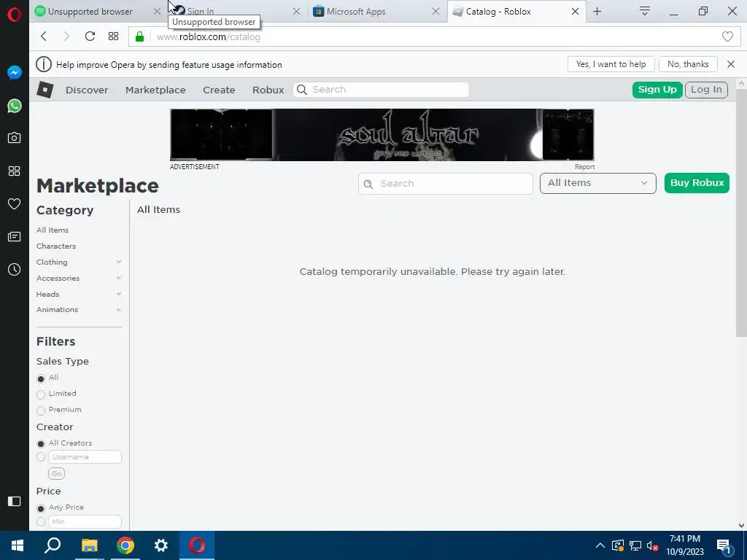Open Create in Roblox navigation

pyautogui.click(x=219, y=90)
